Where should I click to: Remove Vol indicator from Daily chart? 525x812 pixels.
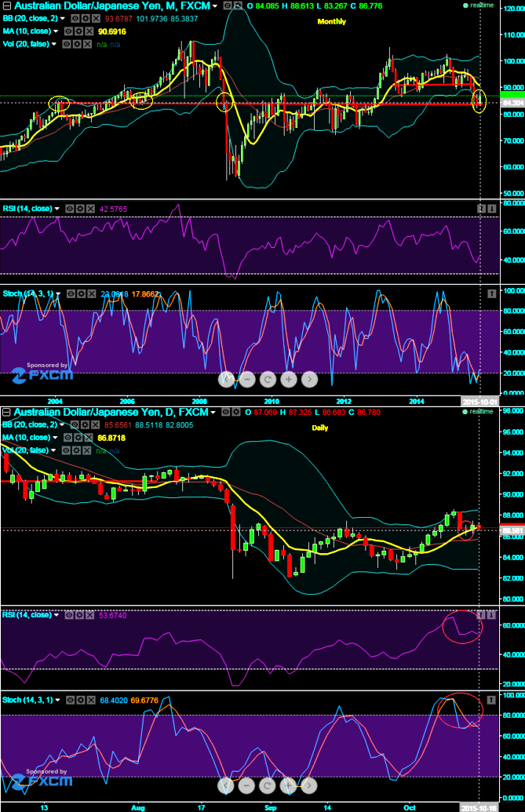pyautogui.click(x=87, y=450)
